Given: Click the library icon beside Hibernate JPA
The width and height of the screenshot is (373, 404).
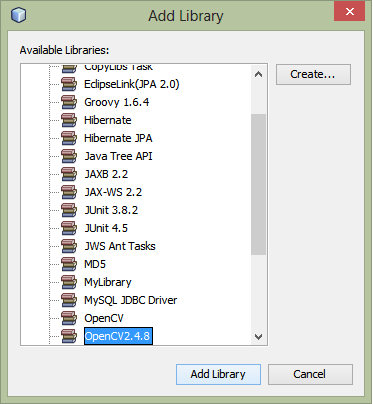Looking at the screenshot, I should pyautogui.click(x=69, y=138).
